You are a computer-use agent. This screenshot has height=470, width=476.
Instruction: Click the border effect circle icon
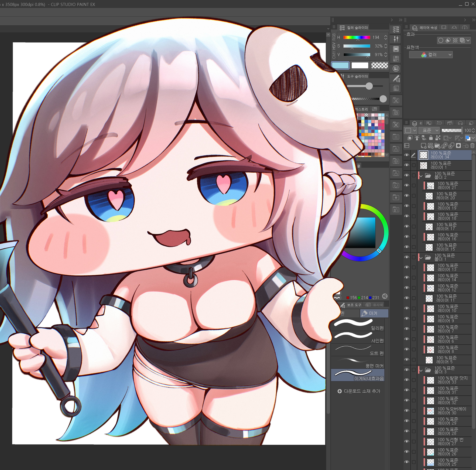tap(441, 40)
